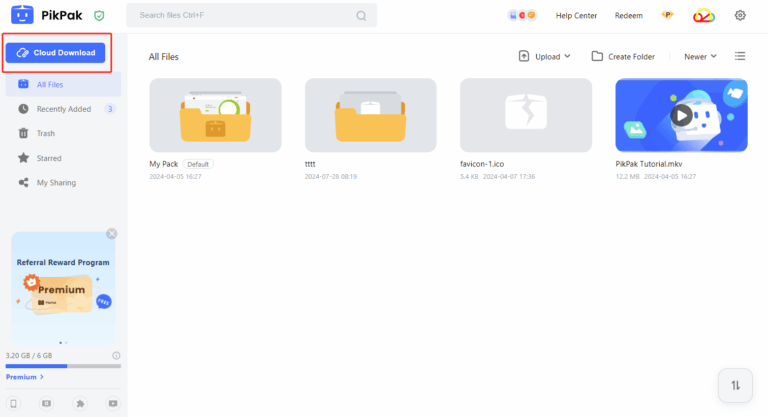768x417 pixels.
Task: Click the premium diamond badge icon
Action: [x=668, y=15]
